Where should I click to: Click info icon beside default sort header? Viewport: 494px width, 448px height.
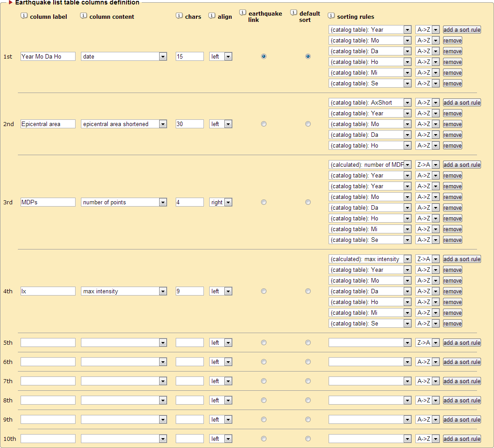point(293,12)
